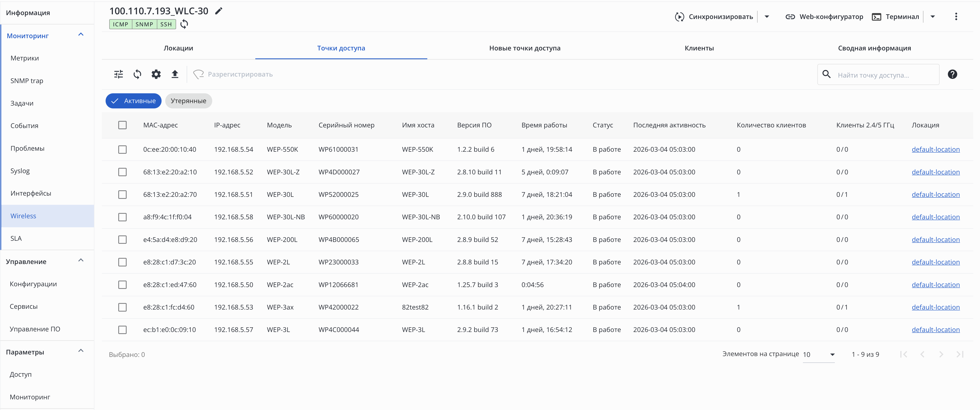The width and height of the screenshot is (980, 410).
Task: Select the WEP-3ax access point checkbox
Action: point(122,307)
